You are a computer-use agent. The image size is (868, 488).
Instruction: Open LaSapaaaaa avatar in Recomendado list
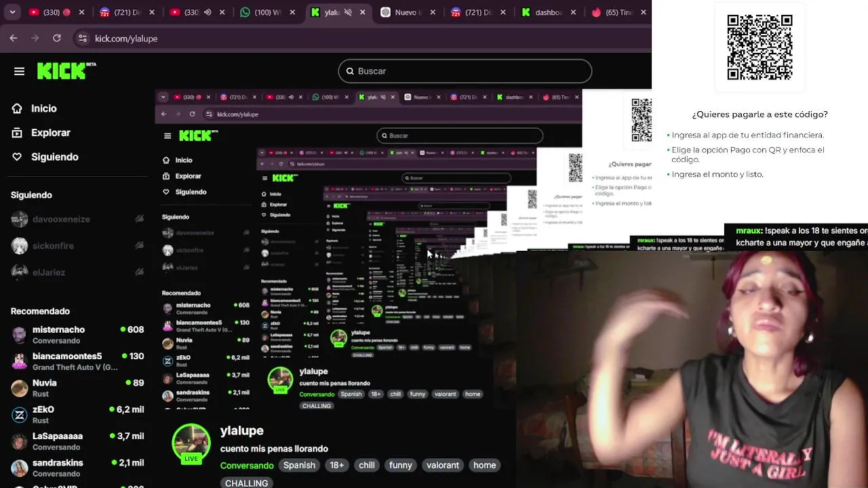click(x=20, y=441)
